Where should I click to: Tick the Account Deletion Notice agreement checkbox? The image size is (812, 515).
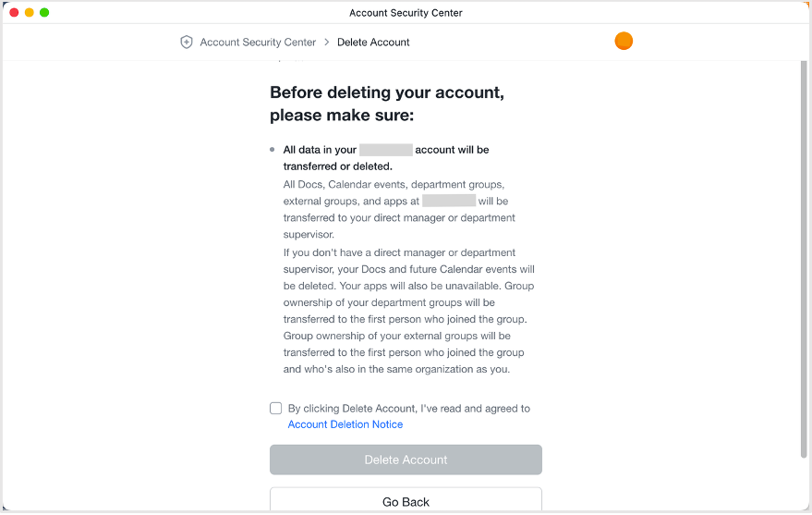[x=276, y=409]
